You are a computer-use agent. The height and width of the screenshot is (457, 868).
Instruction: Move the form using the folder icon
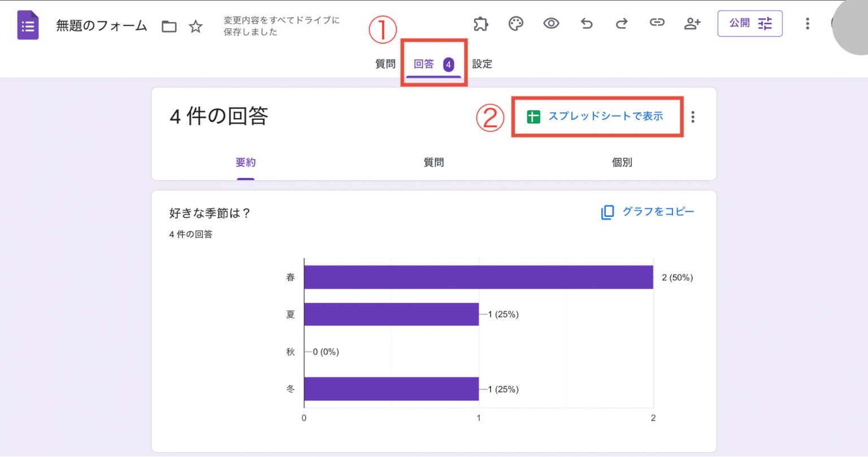pos(168,26)
